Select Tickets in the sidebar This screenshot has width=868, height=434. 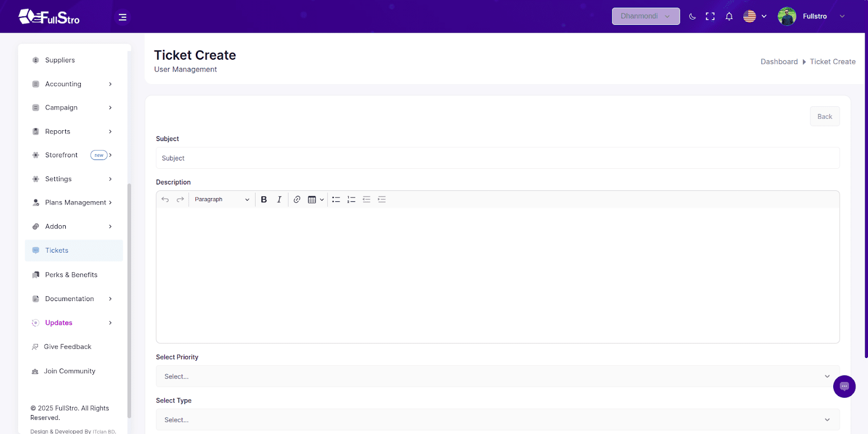tap(74, 251)
